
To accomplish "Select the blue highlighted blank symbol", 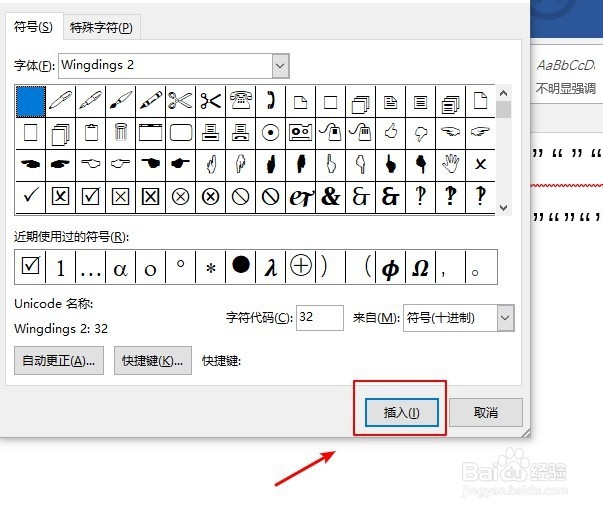I will (x=30, y=102).
